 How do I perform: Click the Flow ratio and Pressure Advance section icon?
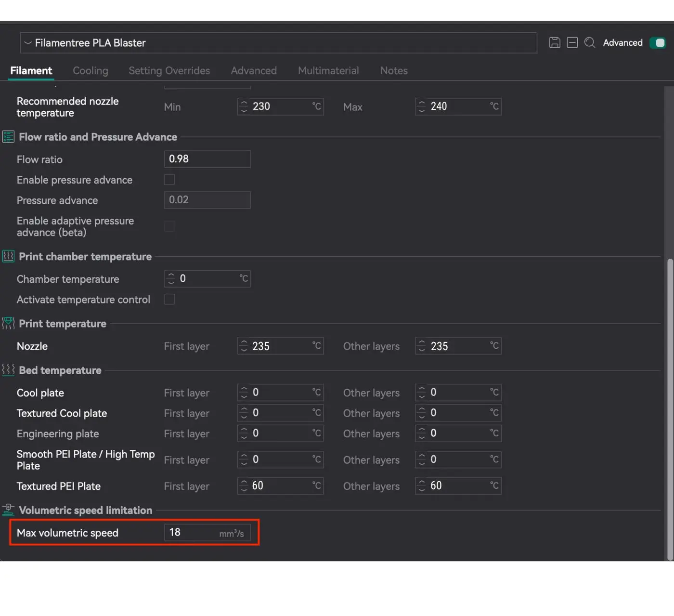pyautogui.click(x=8, y=137)
